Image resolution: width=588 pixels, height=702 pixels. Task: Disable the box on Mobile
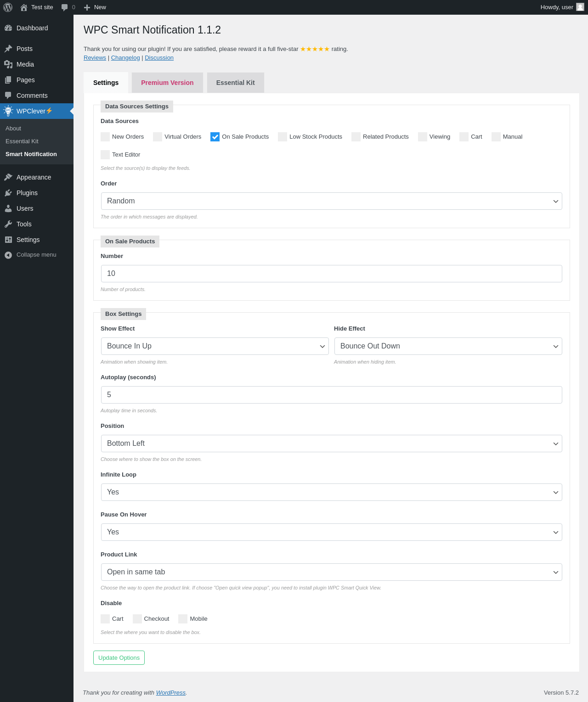[183, 619]
